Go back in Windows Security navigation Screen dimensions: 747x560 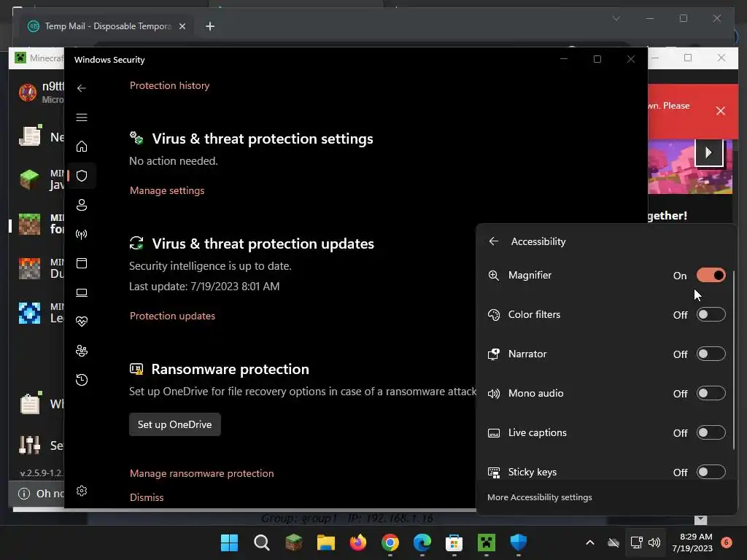pos(82,88)
